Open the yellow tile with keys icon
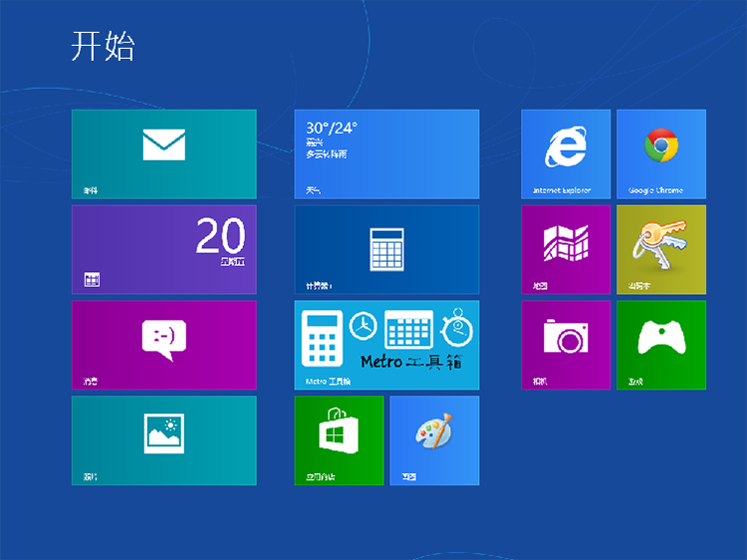 (661, 249)
